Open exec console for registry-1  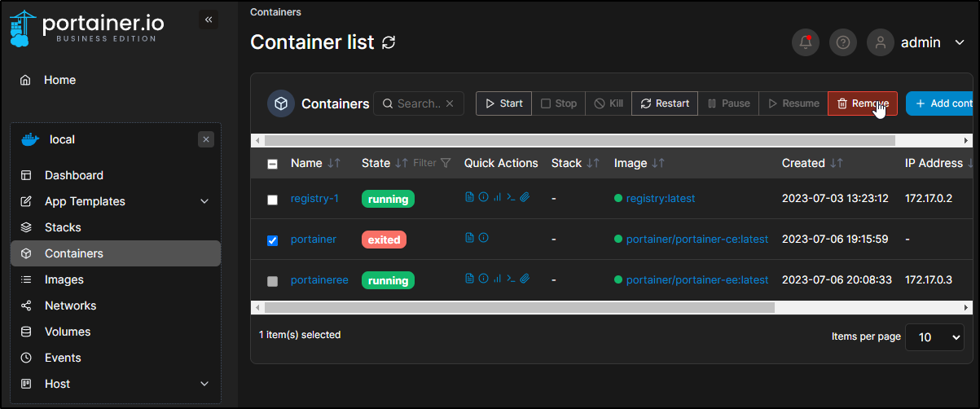point(511,197)
